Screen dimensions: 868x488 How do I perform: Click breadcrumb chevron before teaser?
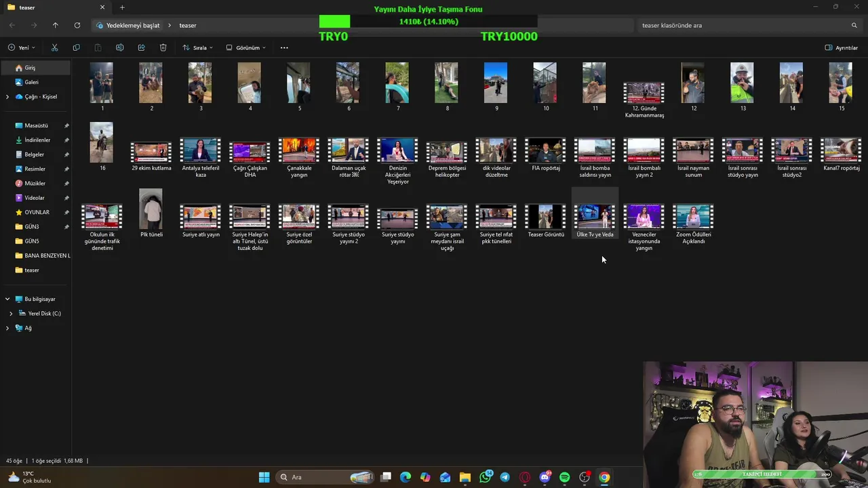tap(170, 25)
